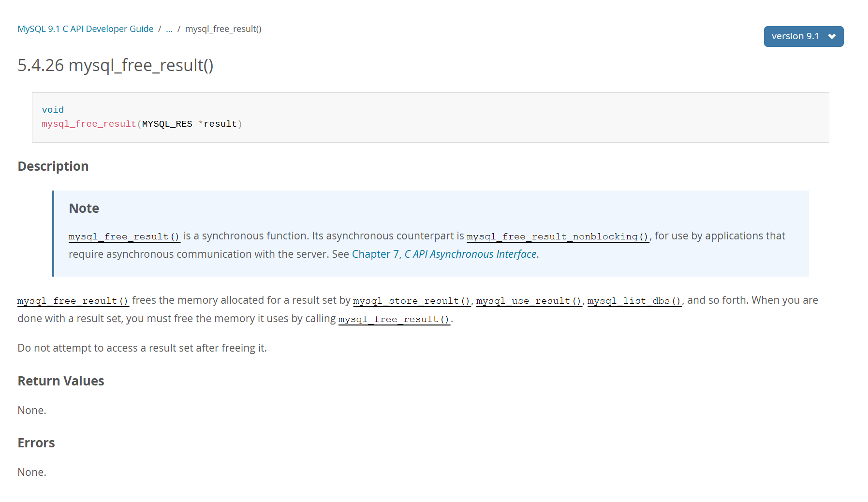Click mysql_free_result() link starting the description paragraph
Image resolution: width=868 pixels, height=502 pixels.
click(x=73, y=301)
